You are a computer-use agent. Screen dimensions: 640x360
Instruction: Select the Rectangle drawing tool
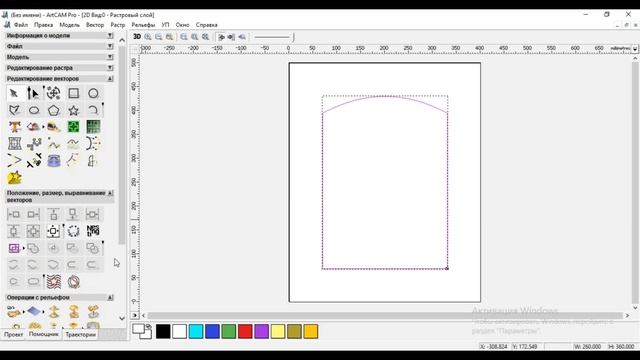pos(73,93)
